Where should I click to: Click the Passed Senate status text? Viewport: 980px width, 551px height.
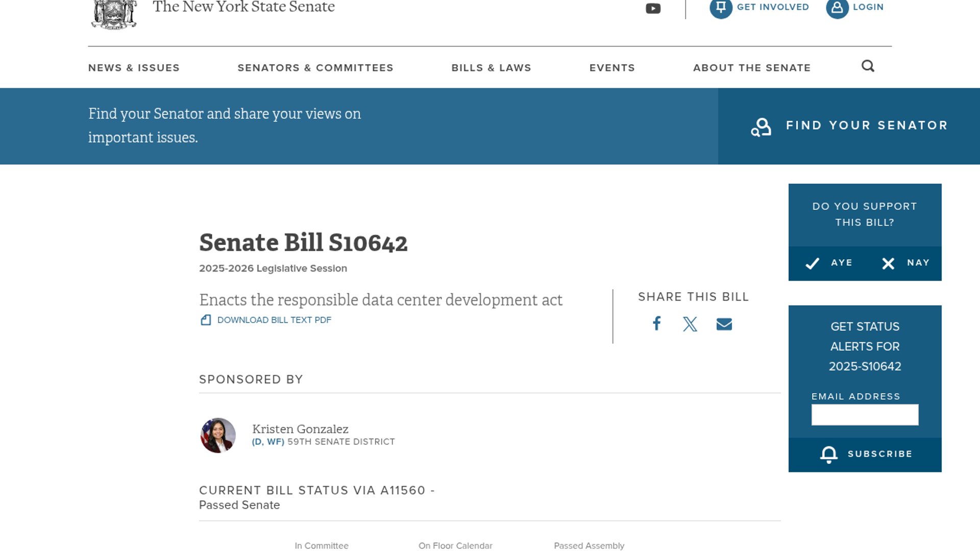(x=239, y=505)
